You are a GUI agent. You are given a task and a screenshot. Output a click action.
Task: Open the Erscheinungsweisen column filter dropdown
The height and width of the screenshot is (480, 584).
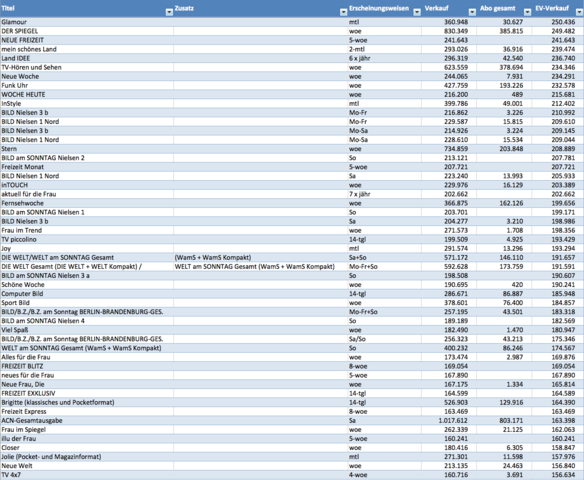[417, 12]
